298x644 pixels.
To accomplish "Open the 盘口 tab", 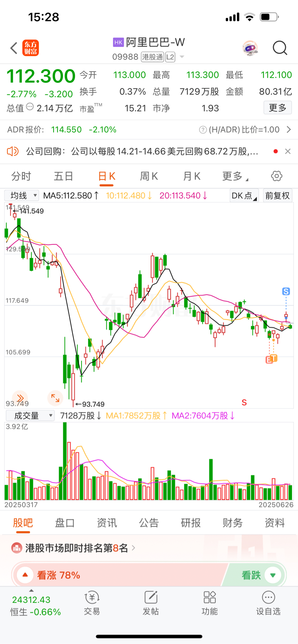I will click(x=65, y=523).
